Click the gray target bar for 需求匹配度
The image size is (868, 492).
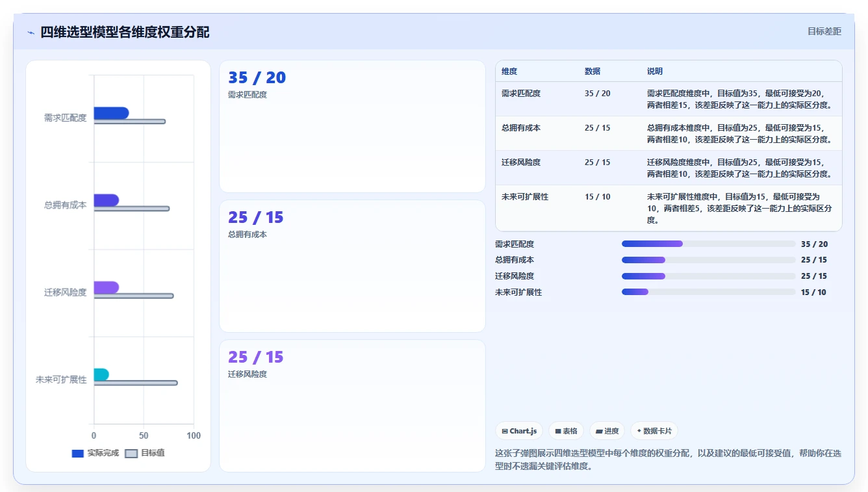[x=130, y=122]
